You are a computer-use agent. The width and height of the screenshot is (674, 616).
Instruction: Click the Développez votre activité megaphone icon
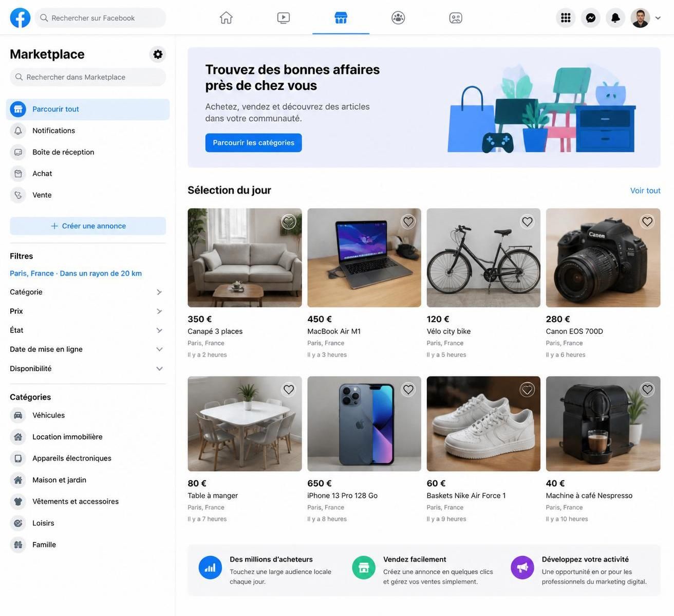pyautogui.click(x=522, y=568)
